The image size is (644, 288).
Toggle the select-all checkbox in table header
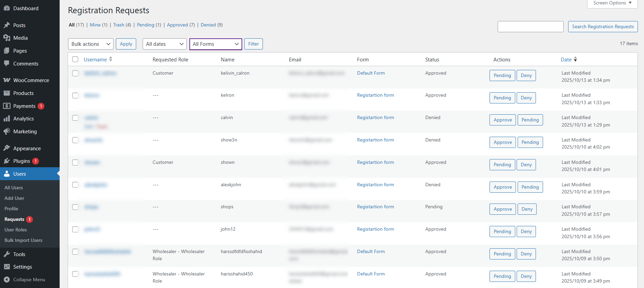(75, 60)
